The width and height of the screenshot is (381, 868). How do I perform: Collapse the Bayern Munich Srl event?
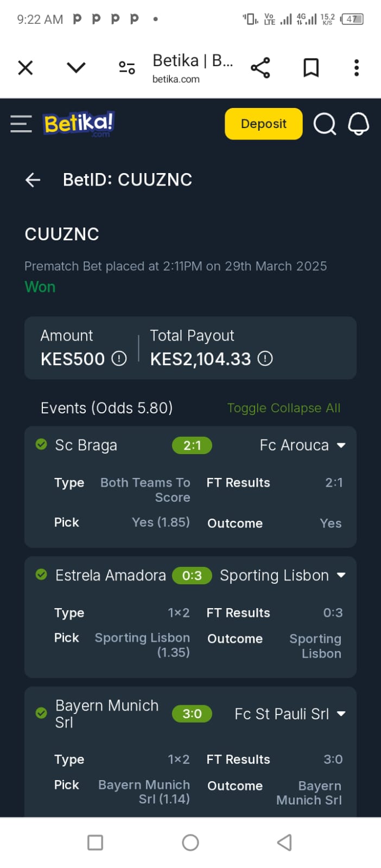(x=341, y=714)
